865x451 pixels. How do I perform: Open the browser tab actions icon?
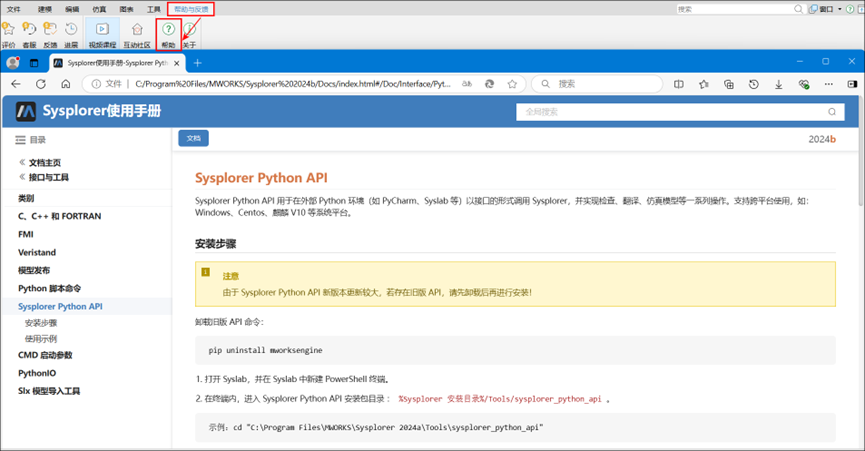[x=34, y=63]
